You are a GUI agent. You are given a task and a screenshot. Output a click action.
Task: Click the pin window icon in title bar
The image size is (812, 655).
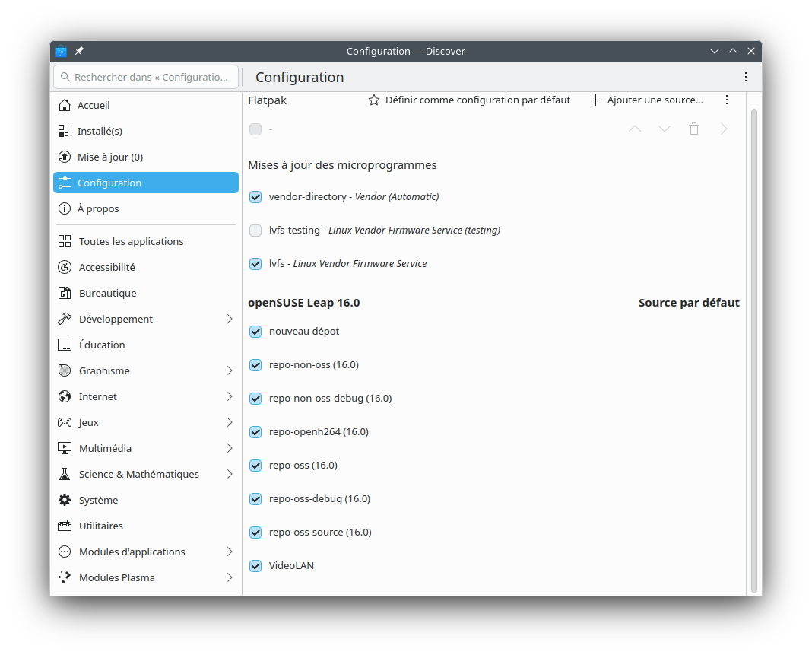(80, 51)
